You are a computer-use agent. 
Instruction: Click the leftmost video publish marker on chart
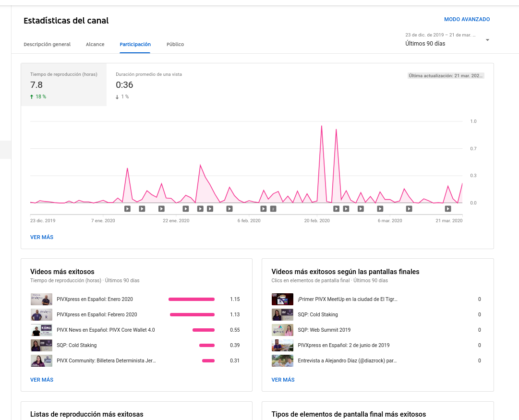(127, 209)
